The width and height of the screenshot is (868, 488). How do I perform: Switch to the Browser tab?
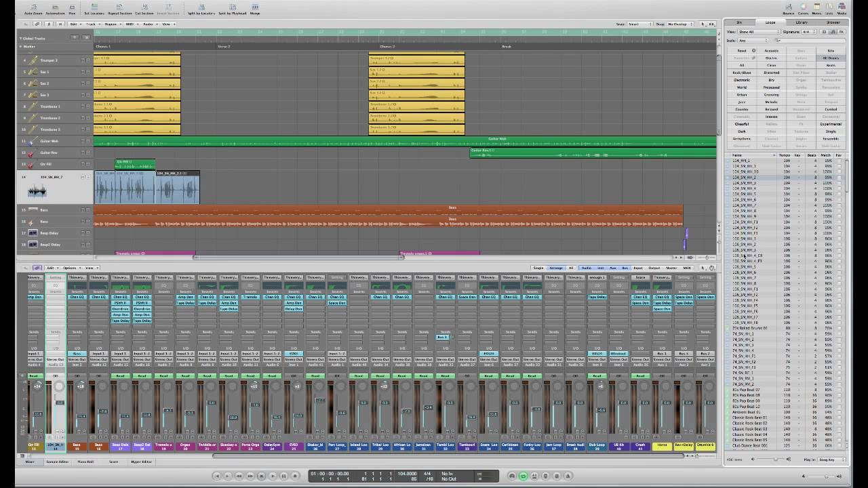coord(833,22)
